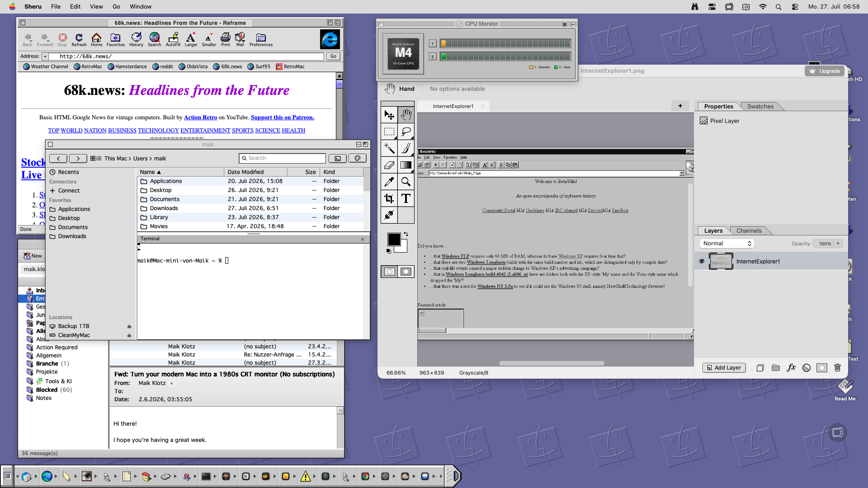Select the Paintbrush tool
Screen dimensions: 868x488
coord(406,149)
